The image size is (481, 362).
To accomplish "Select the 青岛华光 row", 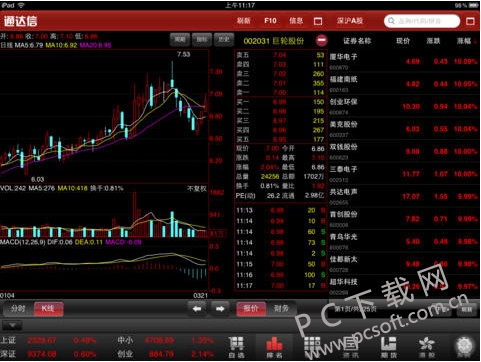I will (404, 241).
